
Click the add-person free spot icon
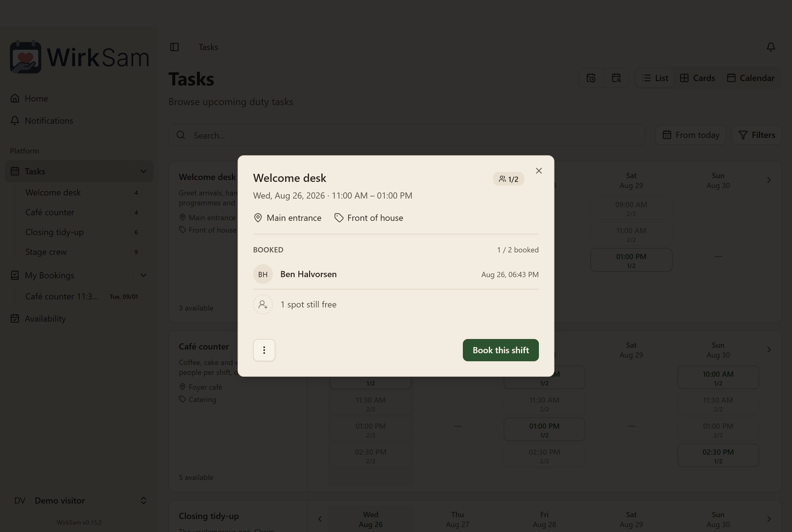click(263, 304)
